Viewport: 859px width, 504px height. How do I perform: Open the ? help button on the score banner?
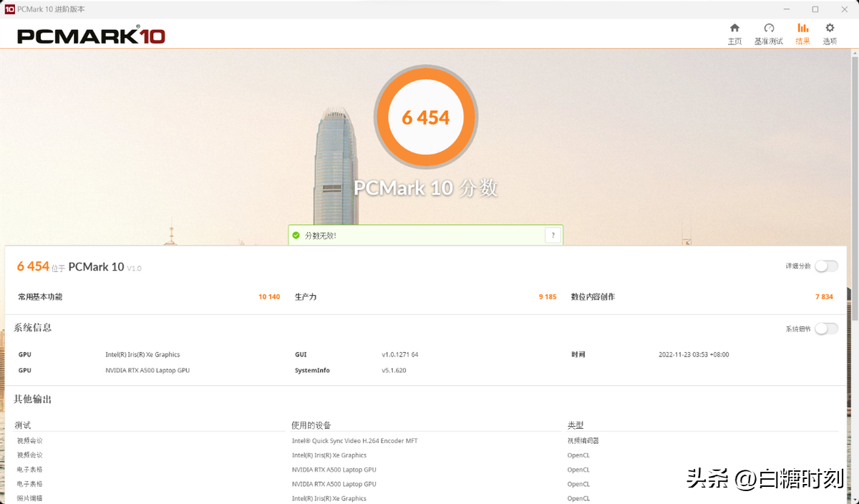pyautogui.click(x=552, y=236)
